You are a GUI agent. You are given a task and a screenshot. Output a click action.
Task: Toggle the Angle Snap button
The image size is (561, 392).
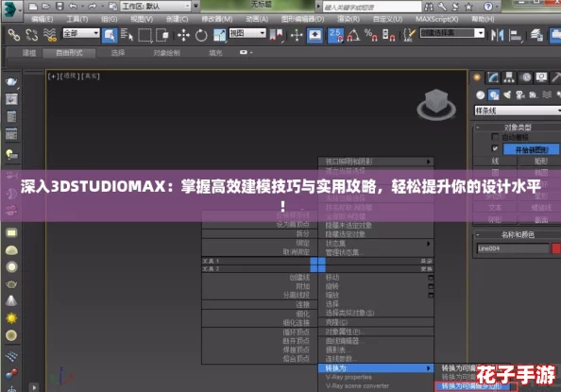coord(353,35)
